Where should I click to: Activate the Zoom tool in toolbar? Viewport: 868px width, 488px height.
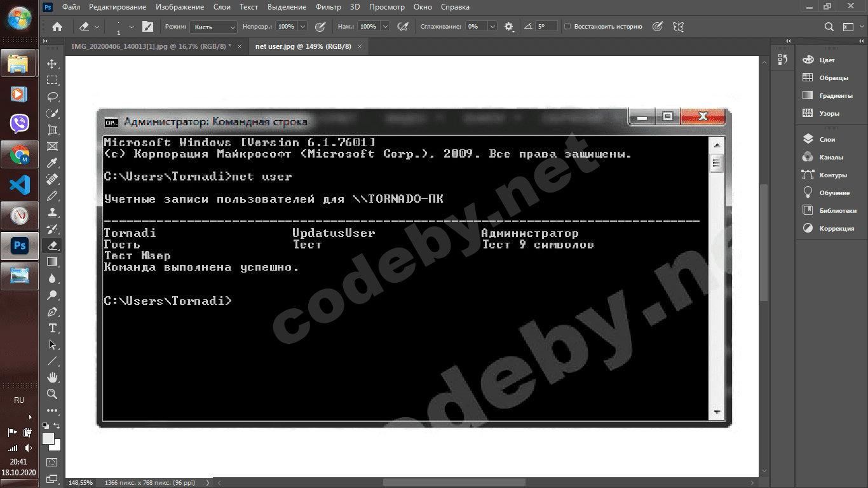[x=53, y=394]
